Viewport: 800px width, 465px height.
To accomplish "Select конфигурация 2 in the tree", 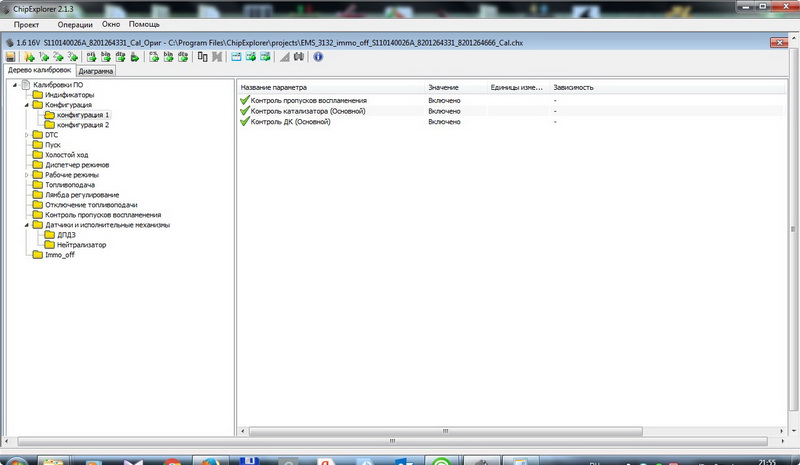I will click(83, 125).
